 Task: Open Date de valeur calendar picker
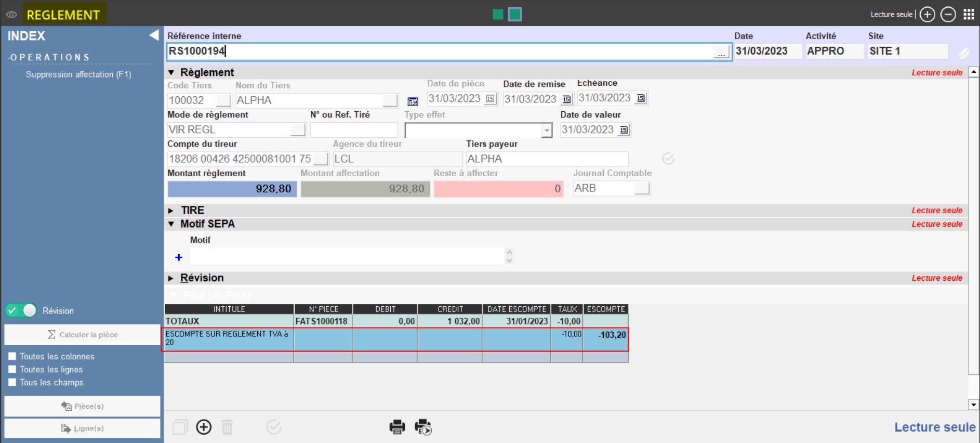(x=624, y=130)
